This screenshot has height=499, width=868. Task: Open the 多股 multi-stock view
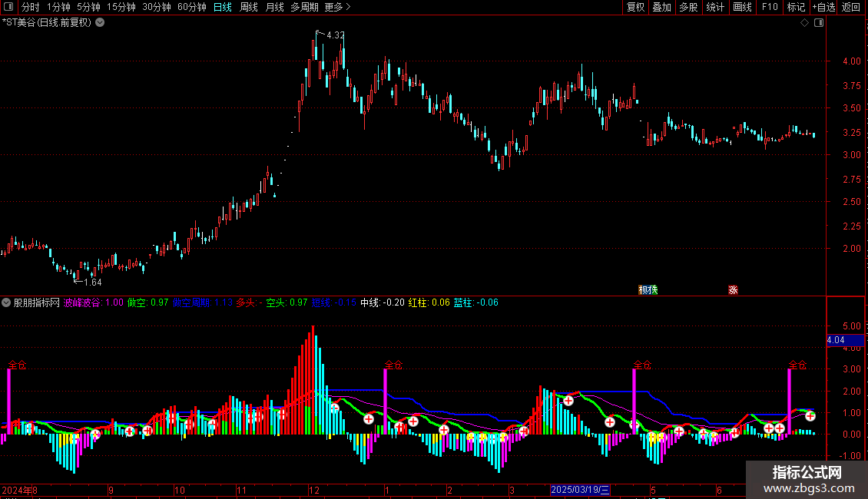(x=689, y=7)
